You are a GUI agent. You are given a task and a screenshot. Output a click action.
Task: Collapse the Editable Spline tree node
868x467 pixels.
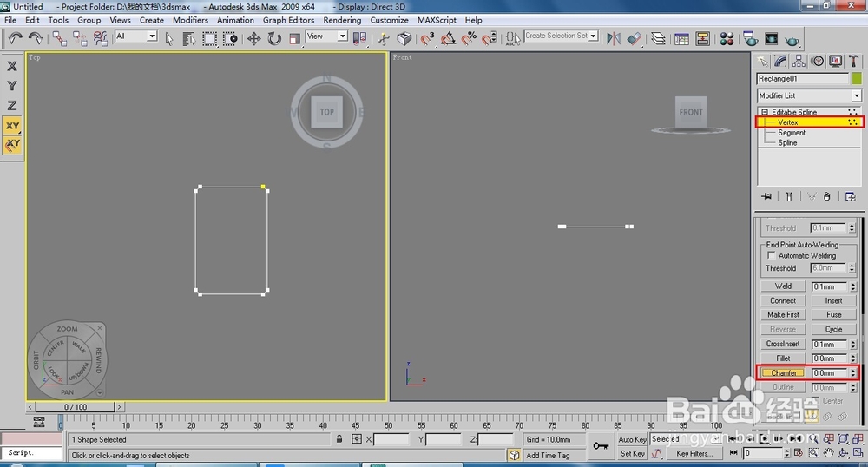(765, 112)
